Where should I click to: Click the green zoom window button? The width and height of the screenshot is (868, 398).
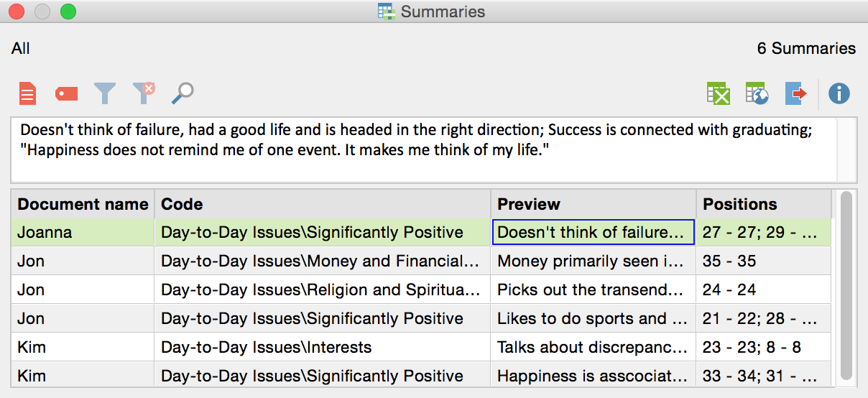click(68, 11)
